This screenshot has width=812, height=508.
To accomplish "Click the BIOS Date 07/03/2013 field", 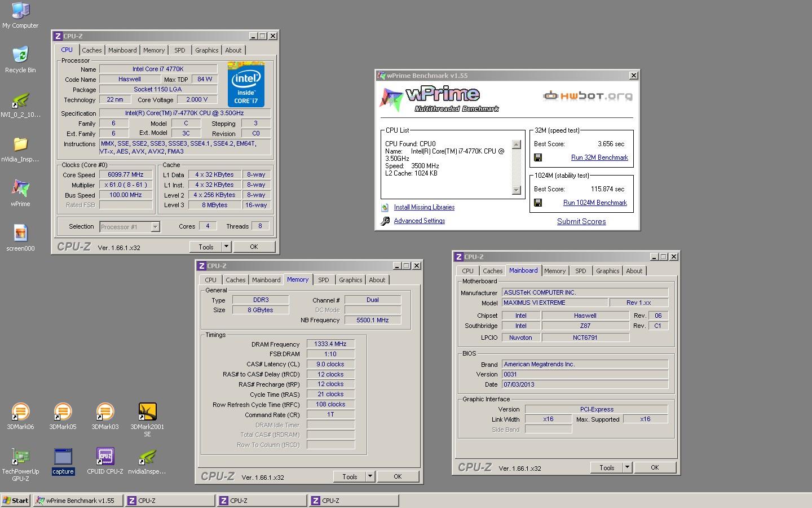I will tap(585, 384).
